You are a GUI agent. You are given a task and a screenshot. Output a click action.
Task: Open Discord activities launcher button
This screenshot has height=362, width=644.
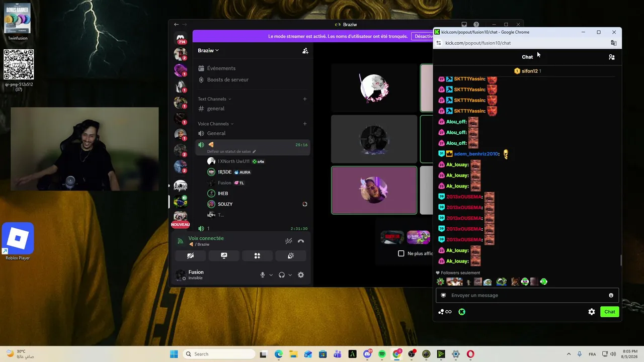click(257, 256)
